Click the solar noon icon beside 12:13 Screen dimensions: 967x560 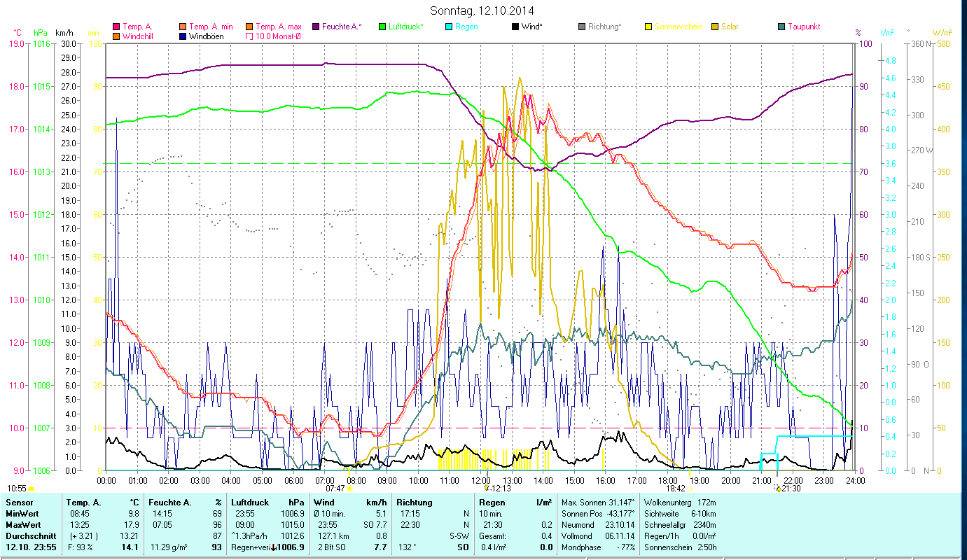click(x=487, y=488)
